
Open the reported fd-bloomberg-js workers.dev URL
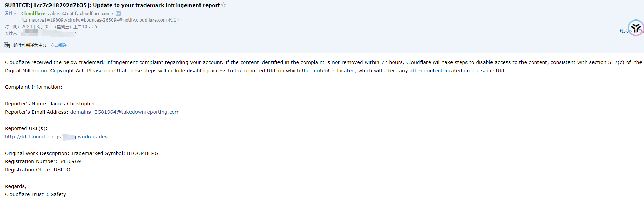(56, 137)
